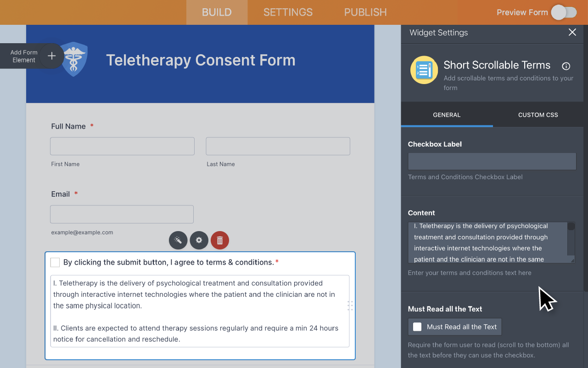The image size is (588, 368).
Task: Click the Short Scrollable Terms widget icon
Action: [424, 70]
